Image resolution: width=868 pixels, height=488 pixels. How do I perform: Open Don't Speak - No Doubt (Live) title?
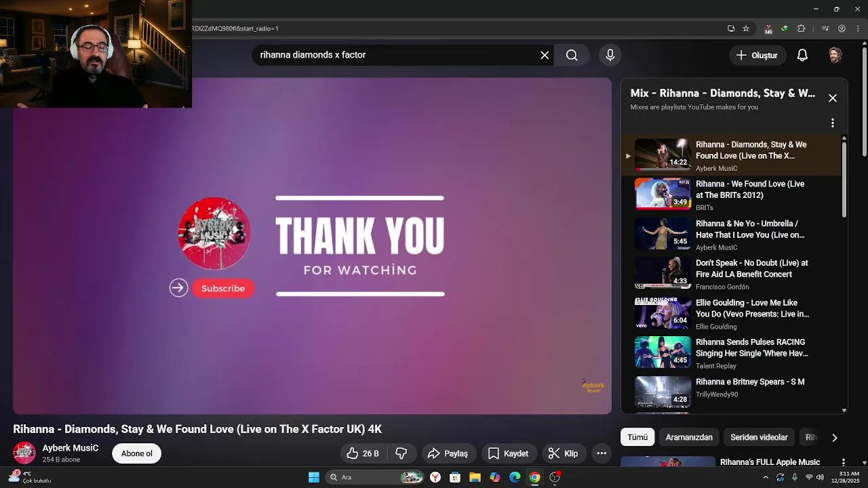point(752,268)
